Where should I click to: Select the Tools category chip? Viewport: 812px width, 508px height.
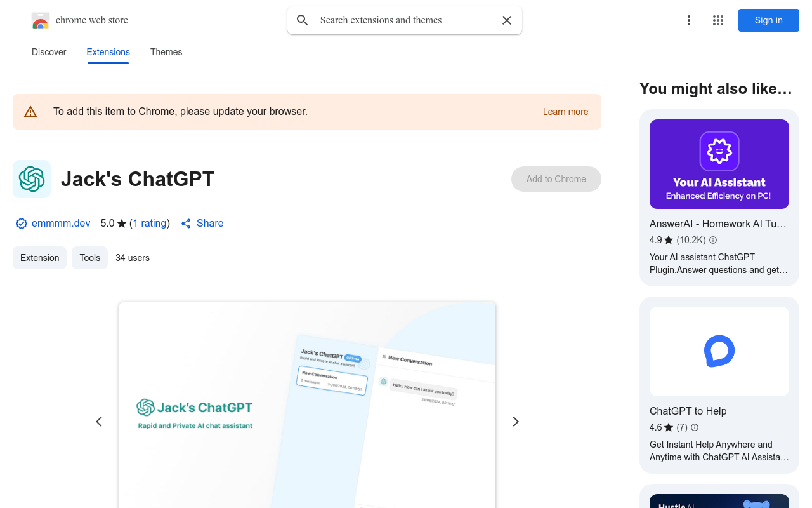coord(89,258)
